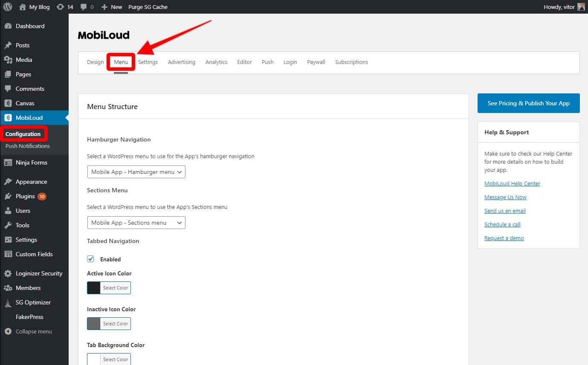Open the 14 updates icon
Image resolution: width=588 pixels, height=365 pixels.
[61, 7]
